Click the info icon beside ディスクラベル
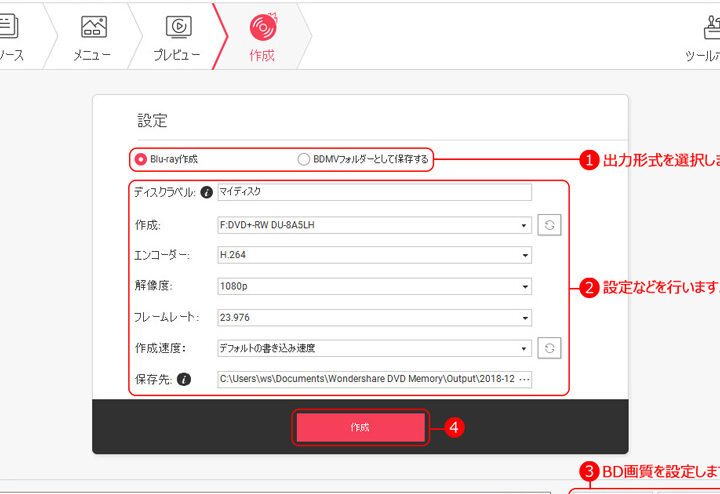The height and width of the screenshot is (494, 720). click(x=205, y=192)
